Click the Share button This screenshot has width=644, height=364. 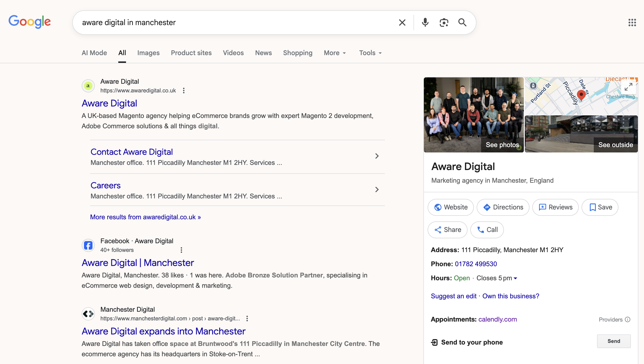[447, 230]
